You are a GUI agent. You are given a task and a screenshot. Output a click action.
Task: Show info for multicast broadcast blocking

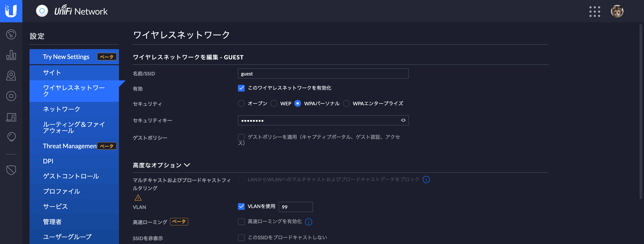point(426,179)
